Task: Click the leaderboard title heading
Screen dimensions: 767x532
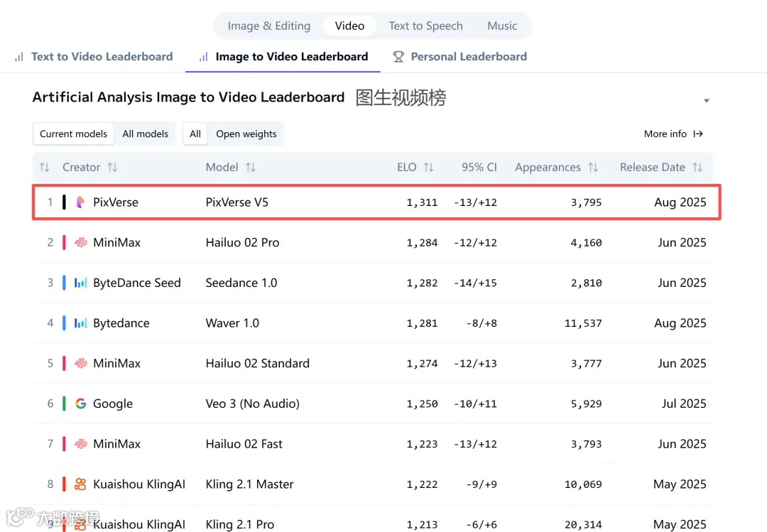Action: tap(188, 97)
